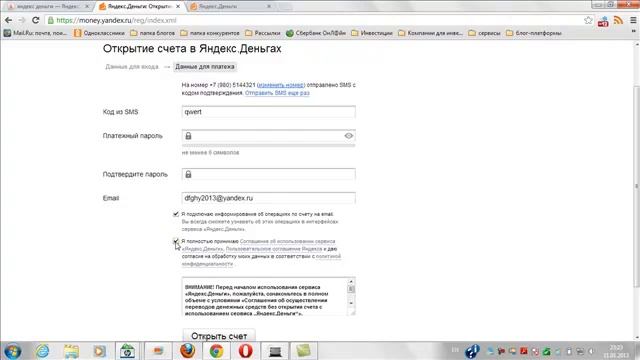The width and height of the screenshot is (640, 360).
Task: Click the Email input field
Action: click(x=269, y=198)
